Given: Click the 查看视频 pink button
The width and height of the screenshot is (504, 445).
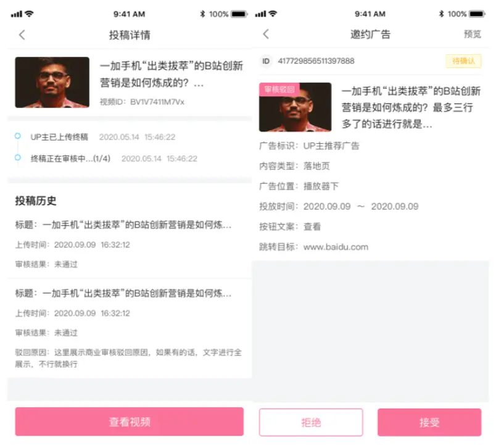Looking at the screenshot, I should pyautogui.click(x=129, y=422).
